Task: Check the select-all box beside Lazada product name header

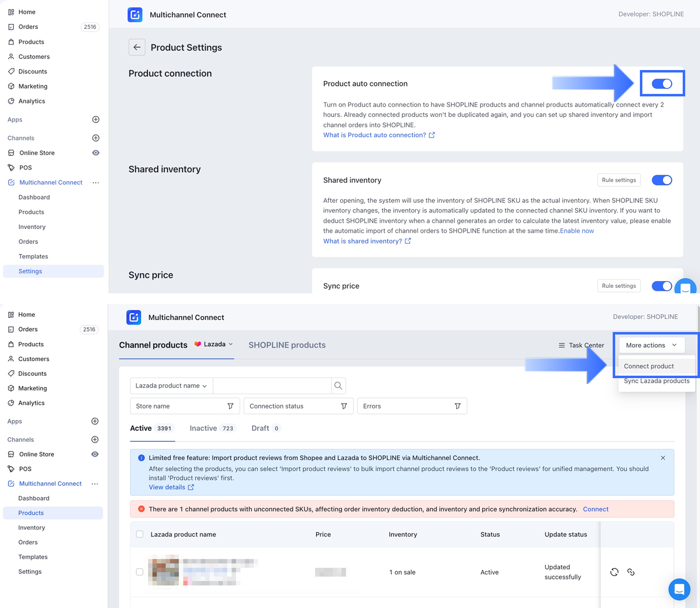Action: (x=140, y=534)
